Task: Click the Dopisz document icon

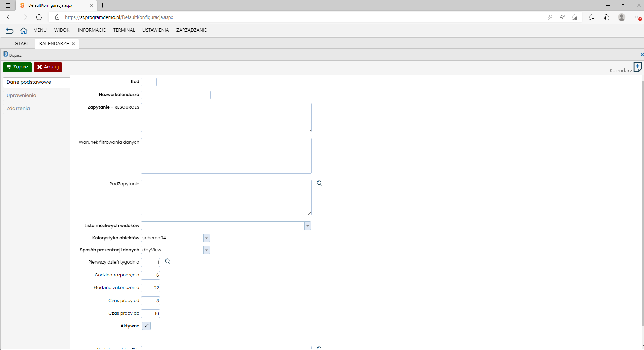Action: 6,54
